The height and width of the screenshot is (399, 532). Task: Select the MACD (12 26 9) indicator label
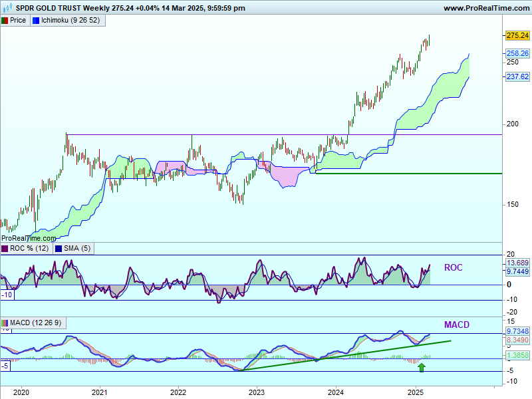pyautogui.click(x=37, y=324)
